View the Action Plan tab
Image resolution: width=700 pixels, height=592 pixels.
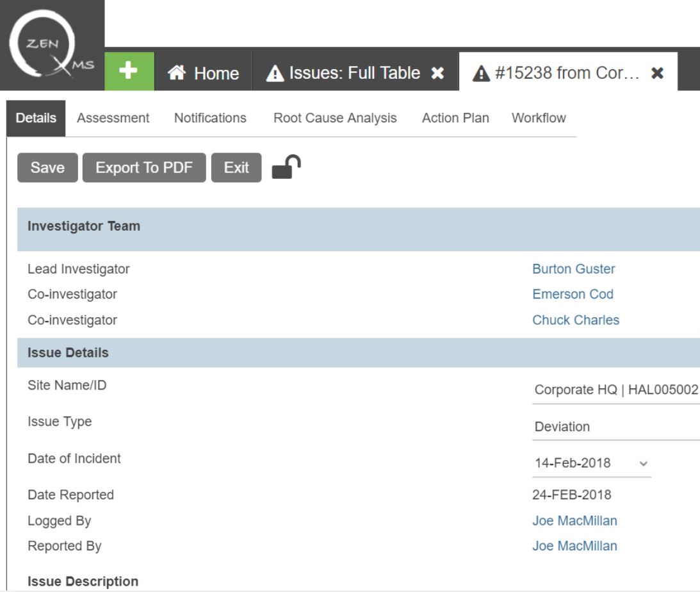[455, 118]
